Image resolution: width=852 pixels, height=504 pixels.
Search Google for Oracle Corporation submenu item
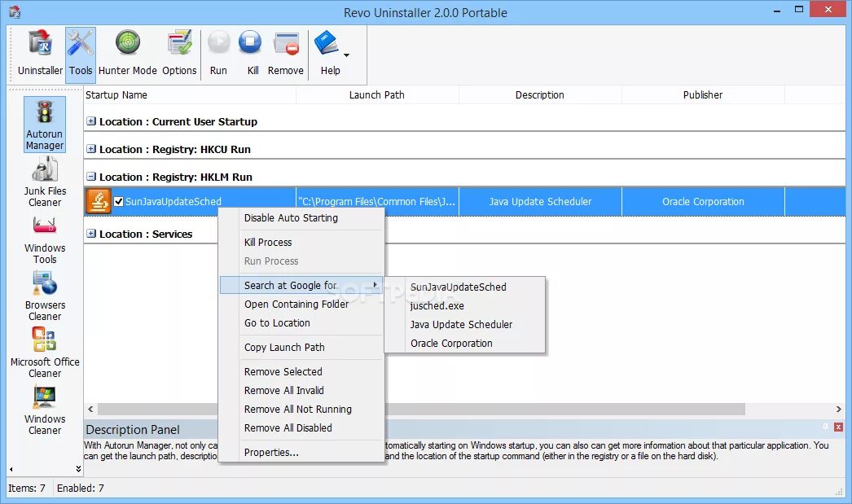click(464, 344)
